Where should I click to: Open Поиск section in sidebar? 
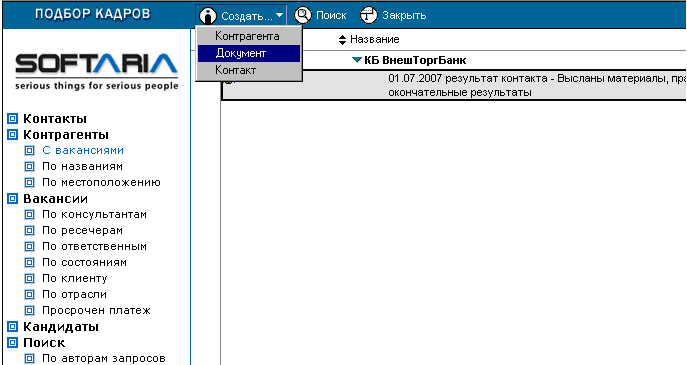pyautogui.click(x=44, y=343)
